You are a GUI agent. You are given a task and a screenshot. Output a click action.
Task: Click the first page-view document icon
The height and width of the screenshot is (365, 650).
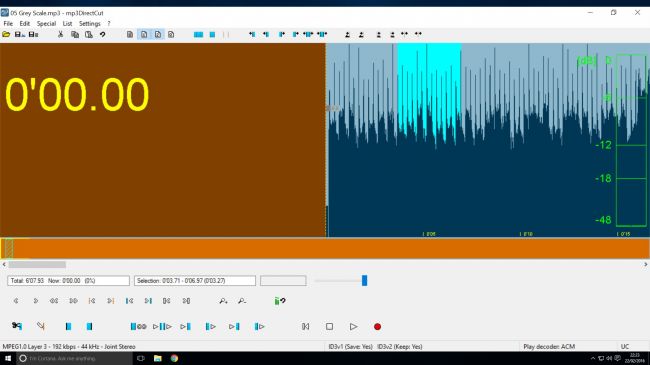coord(130,34)
